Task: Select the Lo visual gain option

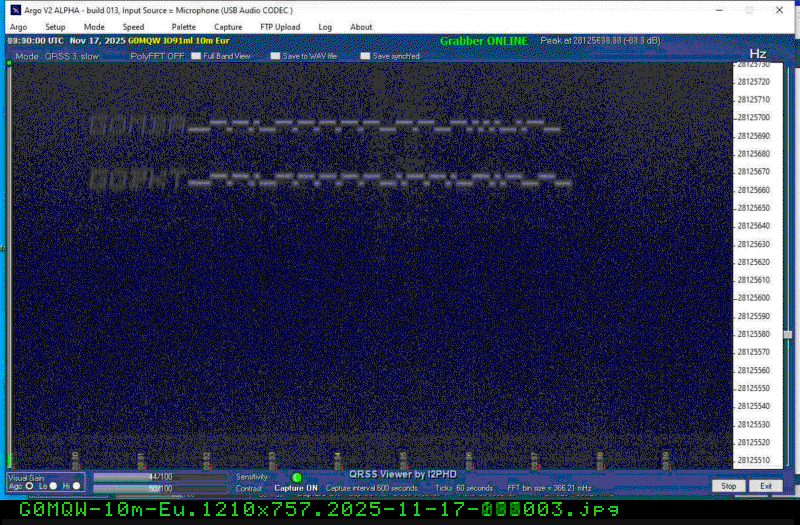Action: pos(53,486)
